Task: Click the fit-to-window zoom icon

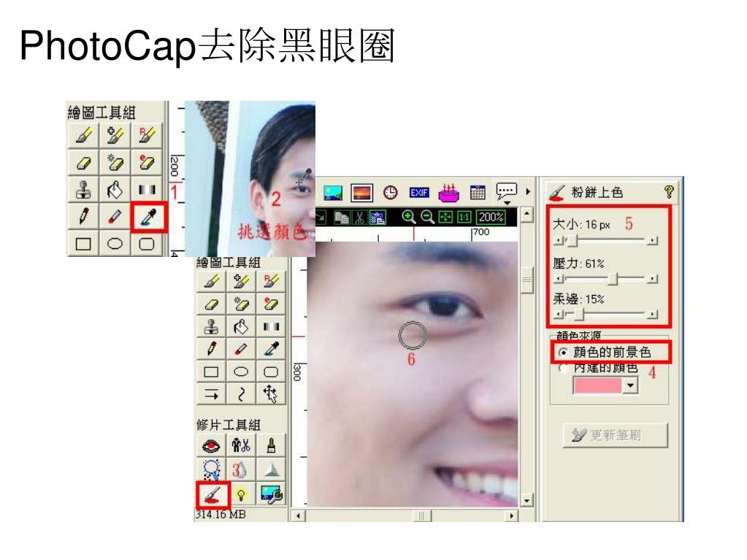Action: 445,217
